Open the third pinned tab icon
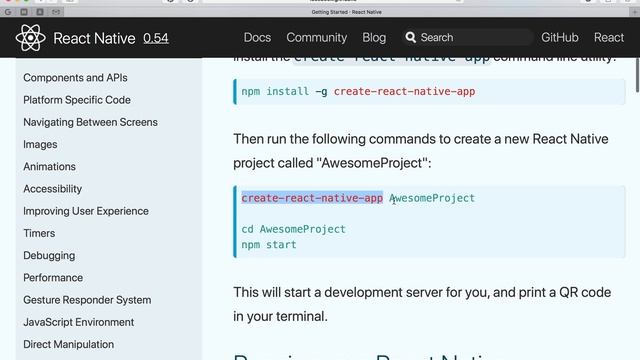 [40, 12]
